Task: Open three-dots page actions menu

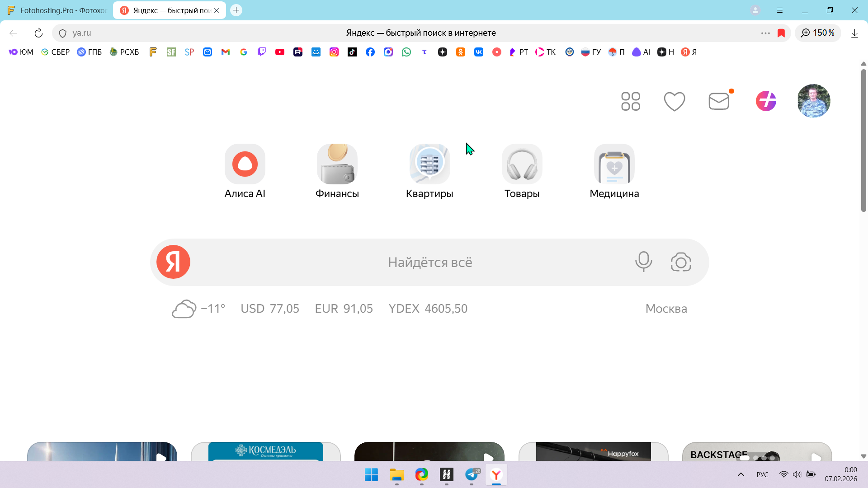Action: tap(765, 33)
